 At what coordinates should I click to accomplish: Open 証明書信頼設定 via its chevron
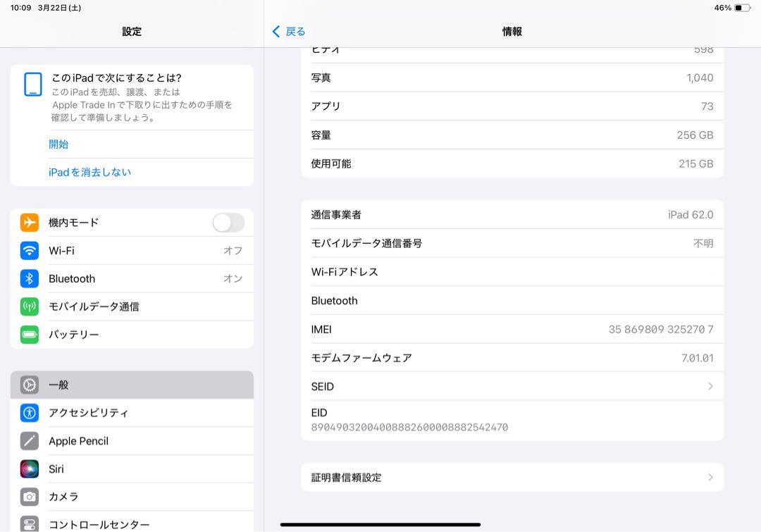[710, 478]
